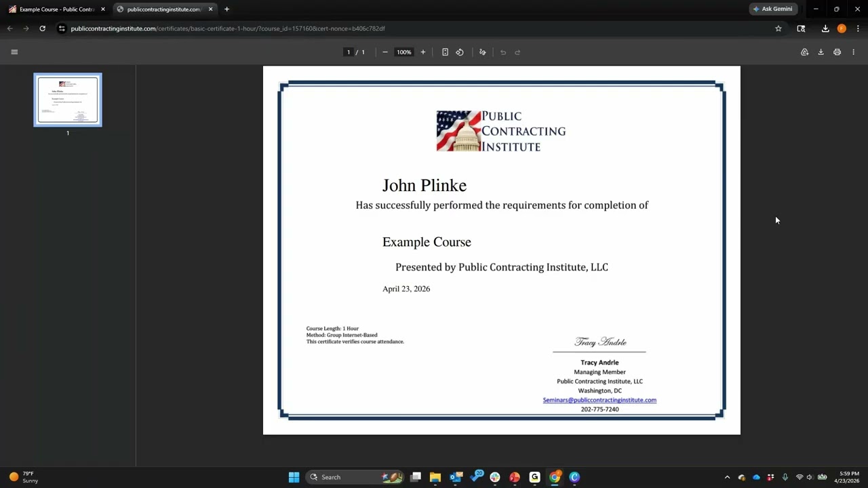Click the Example Course title text
The height and width of the screenshot is (488, 868).
click(427, 242)
